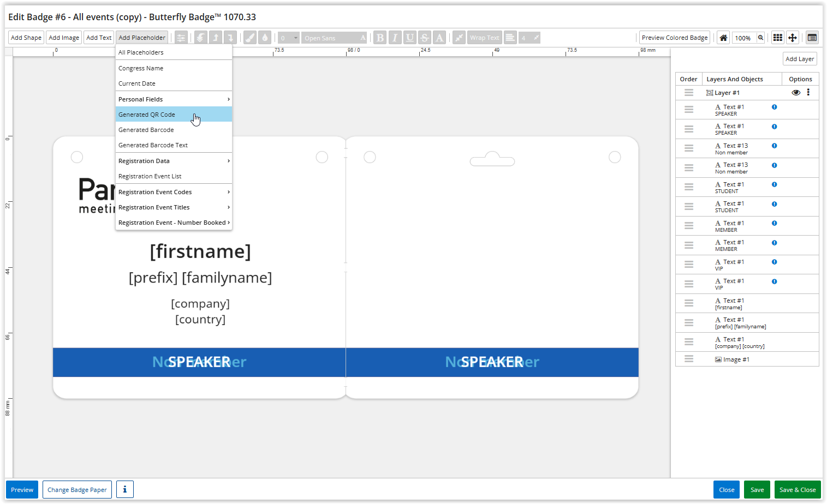Expand Registration Data submenu
The width and height of the screenshot is (827, 504).
pyautogui.click(x=174, y=161)
